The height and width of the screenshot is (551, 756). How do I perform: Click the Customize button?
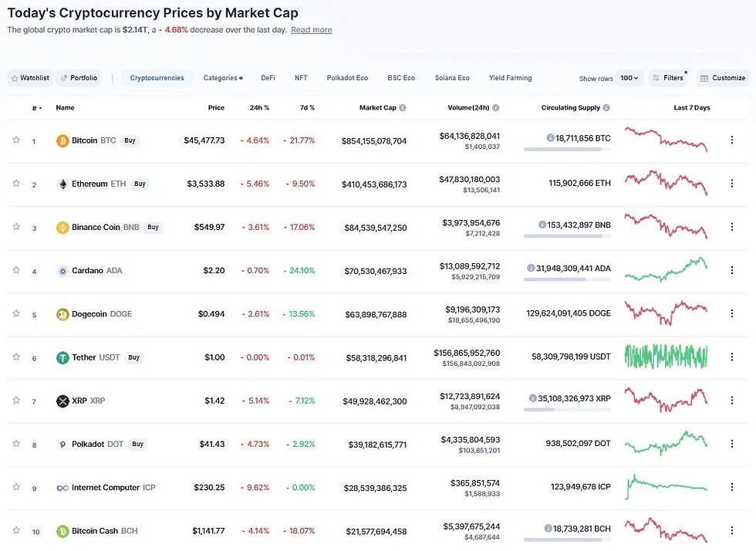(723, 78)
